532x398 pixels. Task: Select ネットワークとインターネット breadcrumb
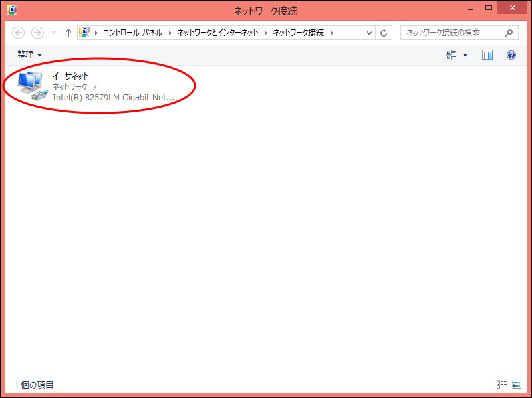pyautogui.click(x=218, y=33)
